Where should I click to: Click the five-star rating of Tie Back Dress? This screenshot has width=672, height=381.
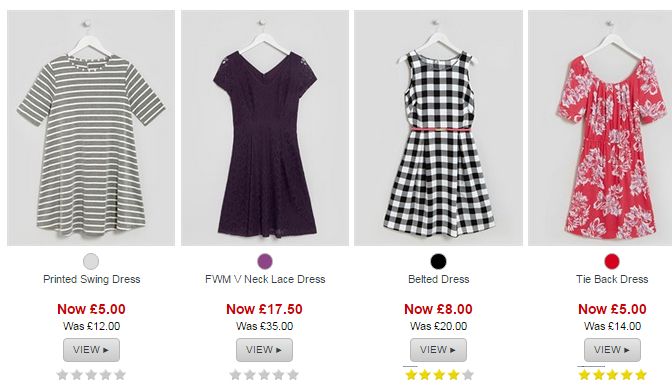(612, 375)
